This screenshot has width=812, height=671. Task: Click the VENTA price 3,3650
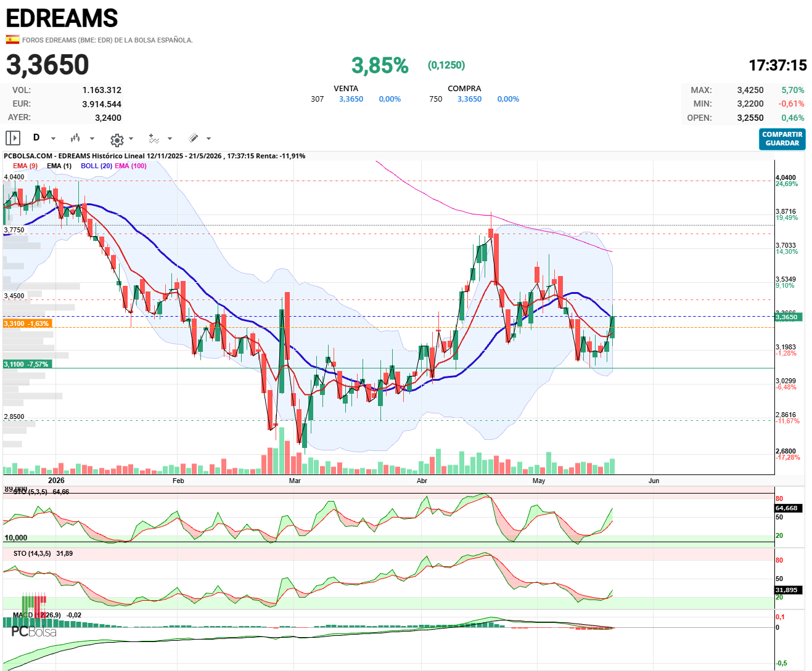click(351, 99)
